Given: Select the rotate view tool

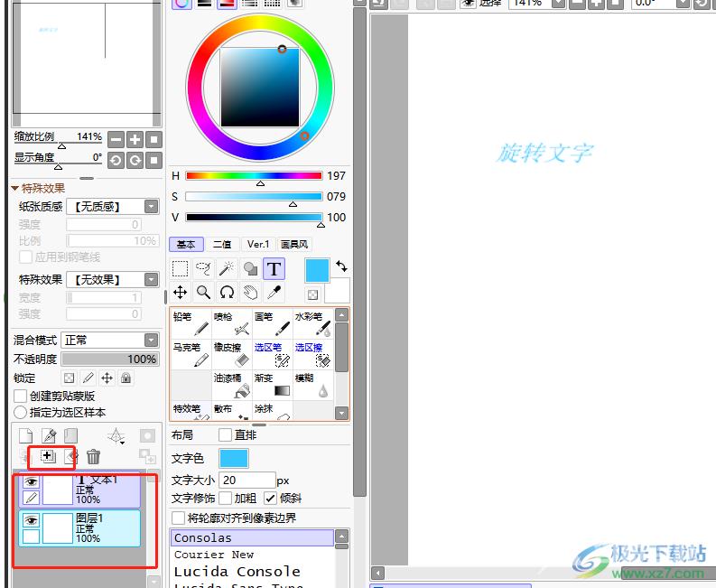Looking at the screenshot, I should tap(227, 292).
